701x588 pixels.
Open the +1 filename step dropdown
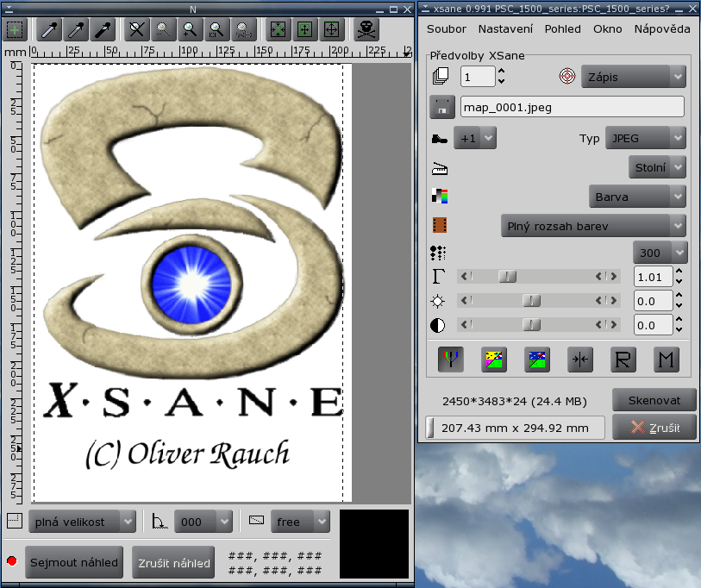click(x=475, y=138)
